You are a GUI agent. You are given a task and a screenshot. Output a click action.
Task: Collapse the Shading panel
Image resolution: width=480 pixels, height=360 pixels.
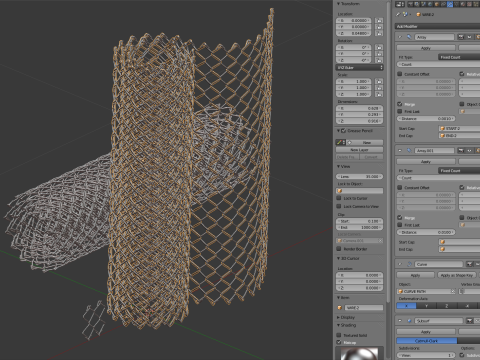click(x=339, y=325)
